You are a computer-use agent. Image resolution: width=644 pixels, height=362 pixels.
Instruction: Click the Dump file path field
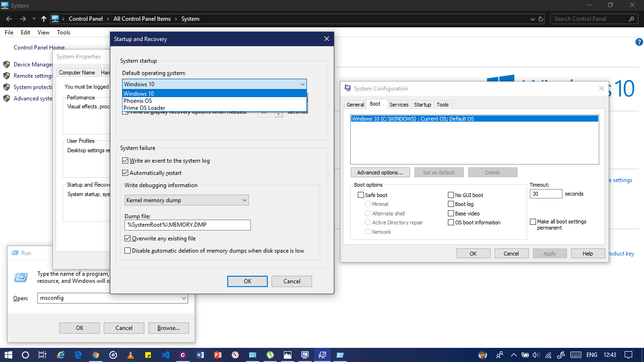pos(188,225)
